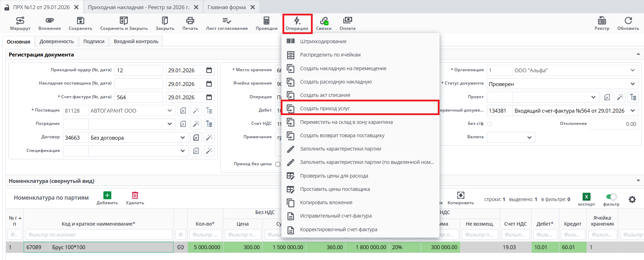This screenshot has width=644, height=260.
Task: Open the Маршрут route tool
Action: pos(20,24)
